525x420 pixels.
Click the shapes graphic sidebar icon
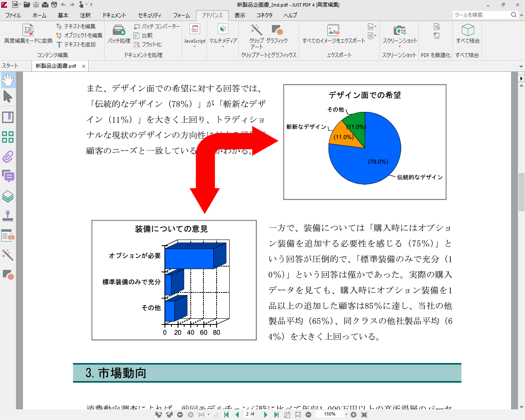[8, 274]
